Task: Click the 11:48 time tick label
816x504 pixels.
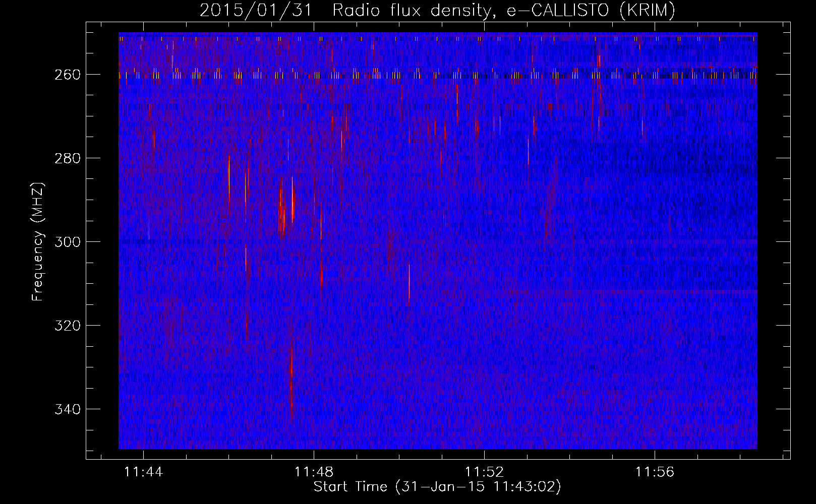Action: [x=314, y=472]
